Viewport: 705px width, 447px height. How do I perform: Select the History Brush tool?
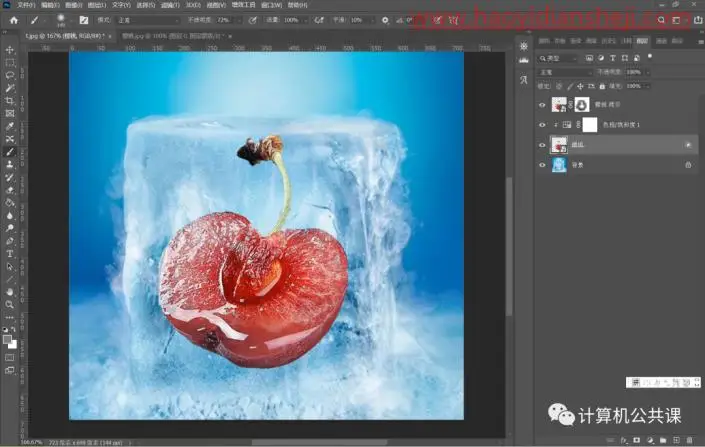(9, 177)
